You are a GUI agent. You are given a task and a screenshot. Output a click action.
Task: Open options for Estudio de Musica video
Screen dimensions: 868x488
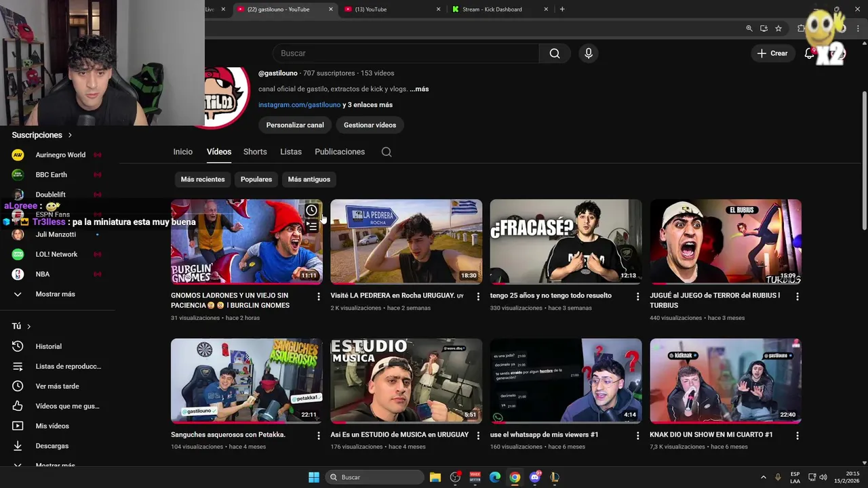click(x=478, y=435)
